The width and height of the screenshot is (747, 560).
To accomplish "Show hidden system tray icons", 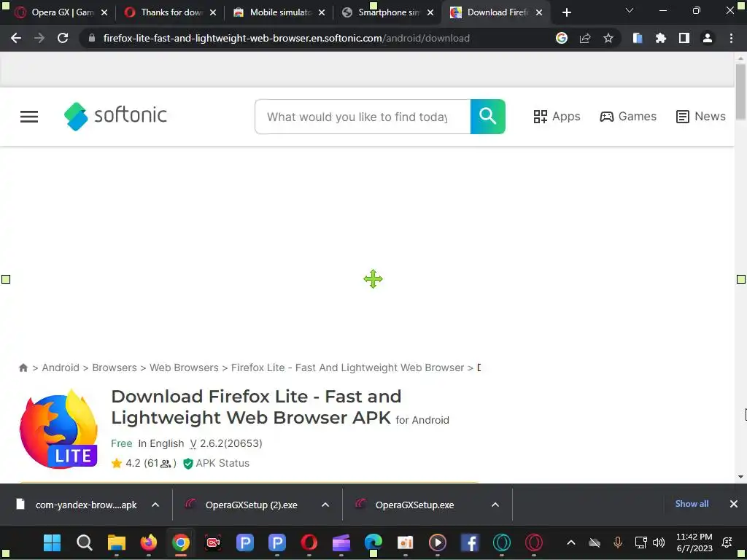I will coord(571,542).
